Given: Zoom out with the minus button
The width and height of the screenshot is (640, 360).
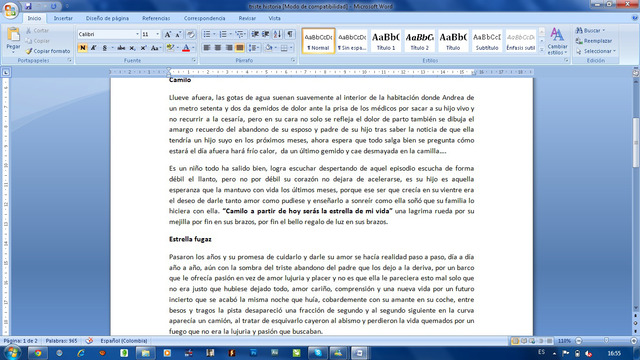Looking at the screenshot, I should click(578, 340).
